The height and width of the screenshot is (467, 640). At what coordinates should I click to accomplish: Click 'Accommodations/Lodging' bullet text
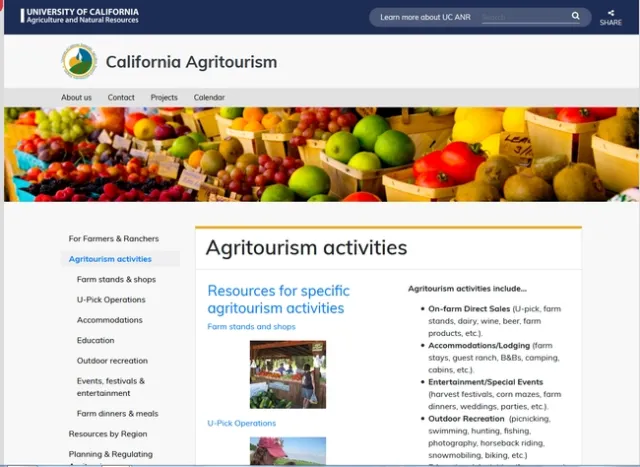(479, 345)
